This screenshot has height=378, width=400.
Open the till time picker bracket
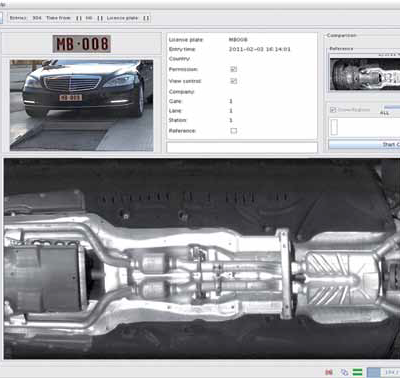[x=100, y=18]
